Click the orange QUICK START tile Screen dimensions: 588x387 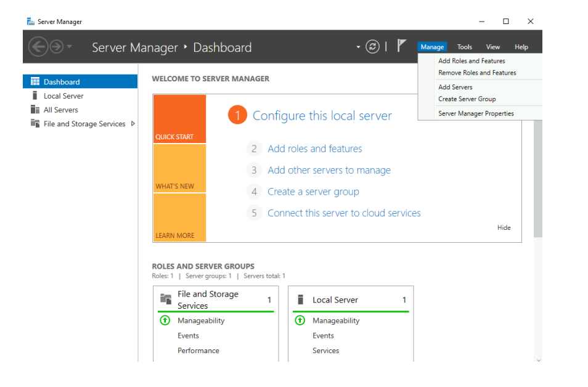click(179, 118)
